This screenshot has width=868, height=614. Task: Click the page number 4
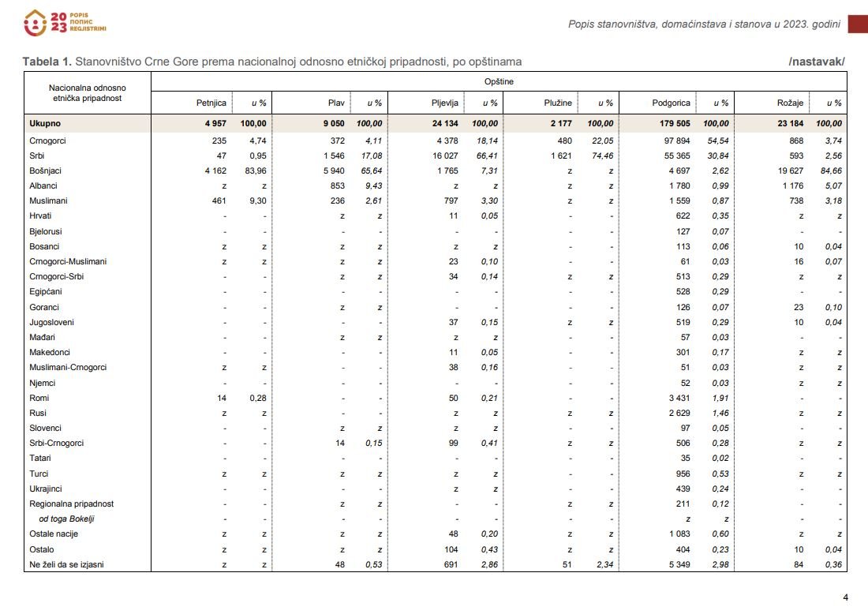point(845,597)
